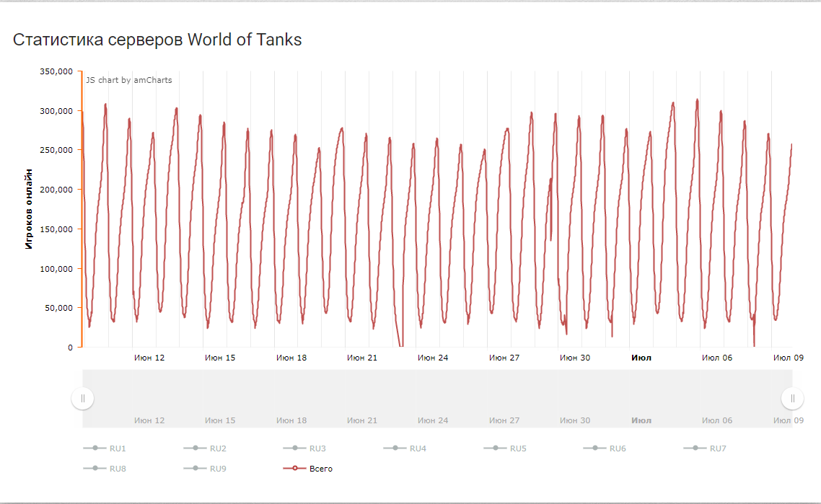The height and width of the screenshot is (504, 821).
Task: Click the 350,000 value axis label
Action: (x=56, y=71)
